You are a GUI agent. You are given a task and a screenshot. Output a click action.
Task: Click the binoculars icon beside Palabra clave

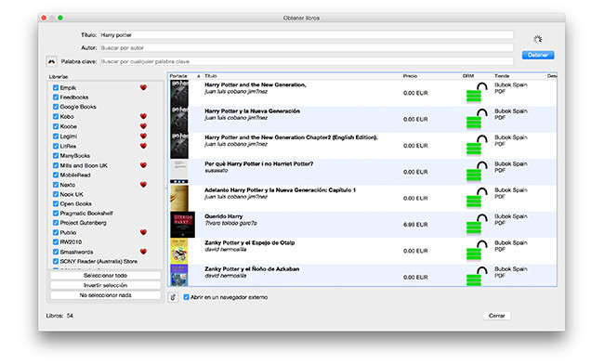(x=51, y=61)
